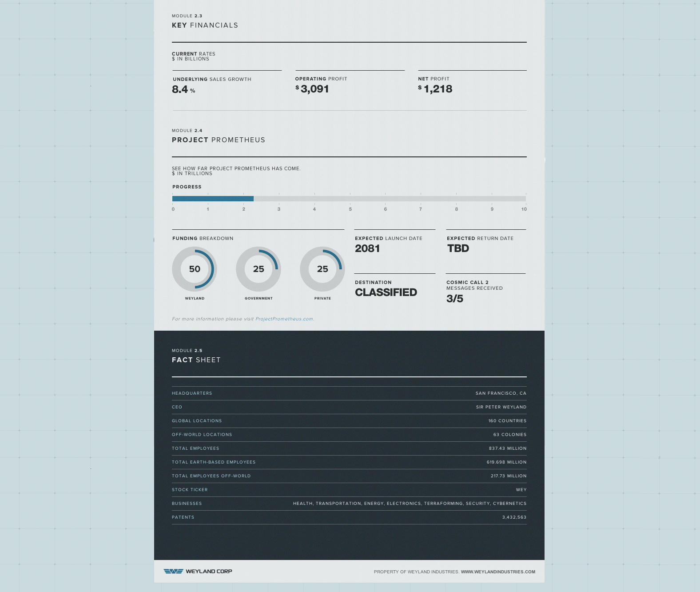The height and width of the screenshot is (592, 700).
Task: Visit the www.weylandindustries.com footer link
Action: pyautogui.click(x=498, y=572)
